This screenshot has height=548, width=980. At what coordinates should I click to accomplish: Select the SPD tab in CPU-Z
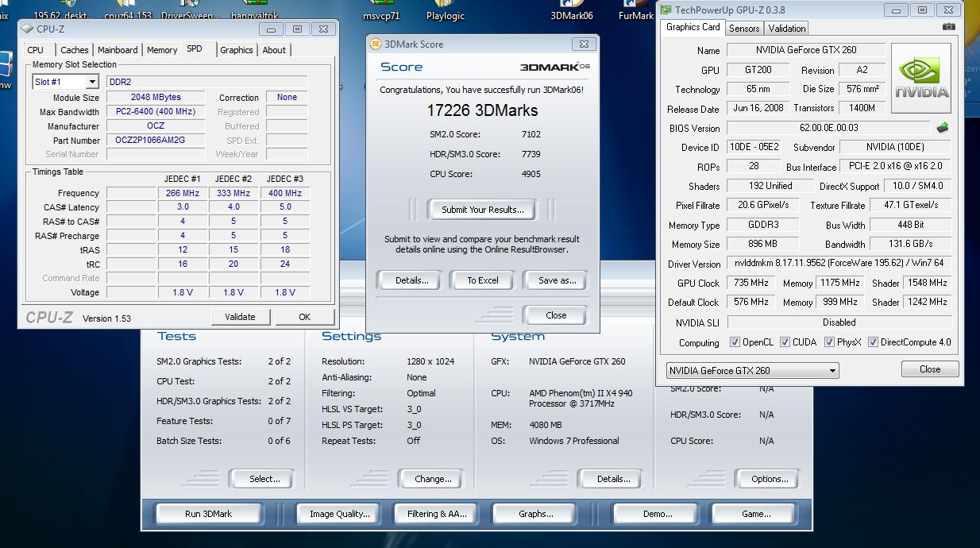pyautogui.click(x=195, y=48)
